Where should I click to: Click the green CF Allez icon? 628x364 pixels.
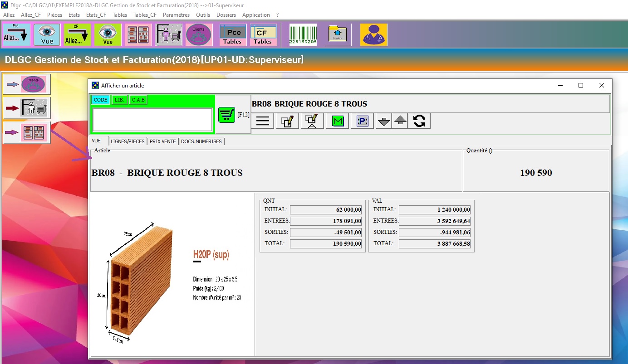tap(77, 35)
